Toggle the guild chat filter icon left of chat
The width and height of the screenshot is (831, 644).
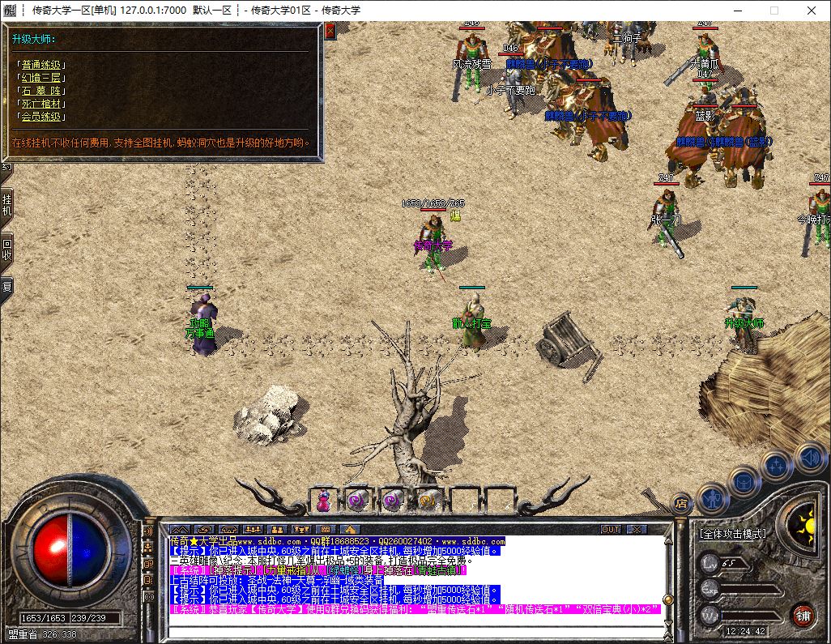(x=149, y=564)
